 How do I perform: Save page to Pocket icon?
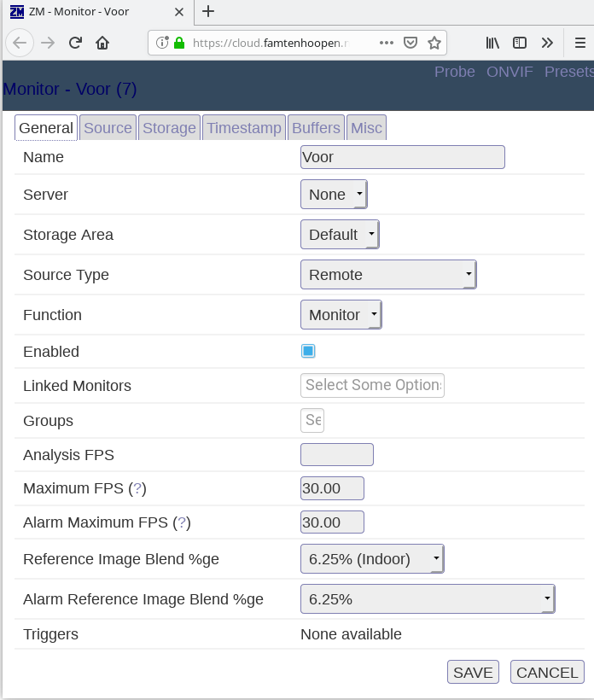point(411,43)
